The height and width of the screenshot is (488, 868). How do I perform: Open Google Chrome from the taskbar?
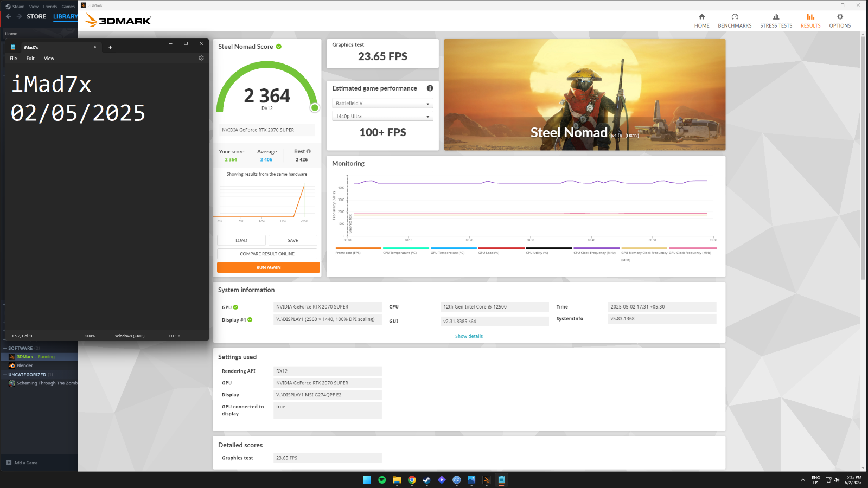coord(412,480)
